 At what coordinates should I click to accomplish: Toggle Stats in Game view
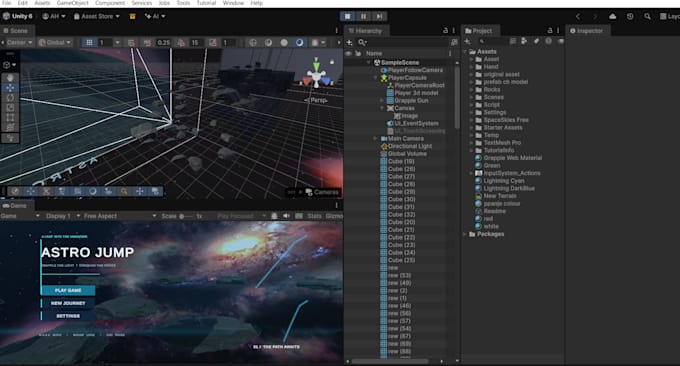[314, 216]
